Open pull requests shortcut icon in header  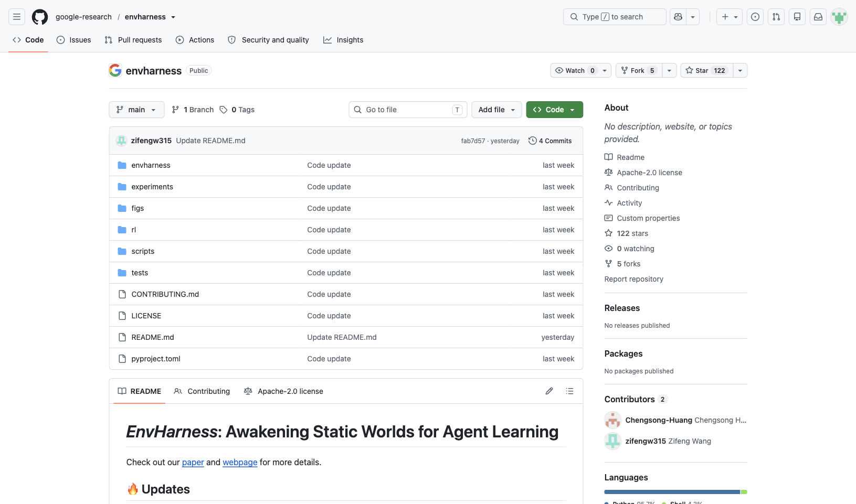pos(776,17)
